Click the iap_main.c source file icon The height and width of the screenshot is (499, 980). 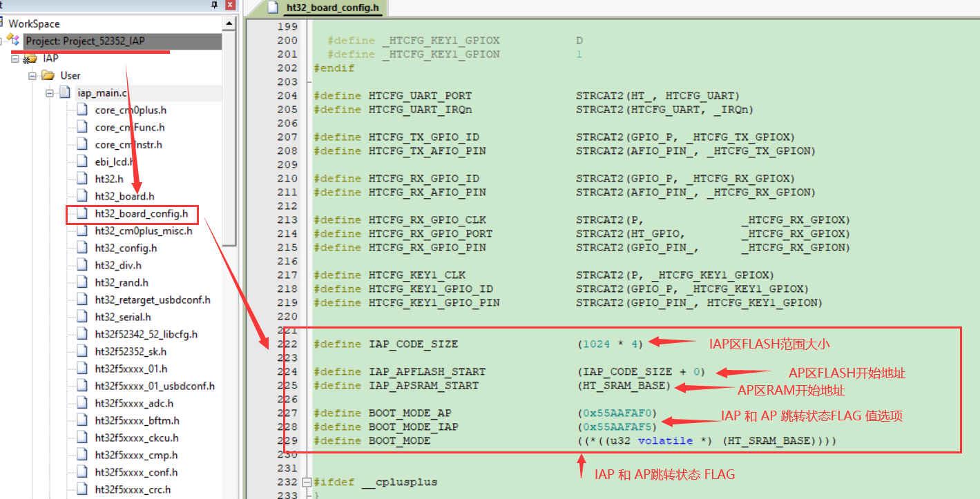(65, 92)
